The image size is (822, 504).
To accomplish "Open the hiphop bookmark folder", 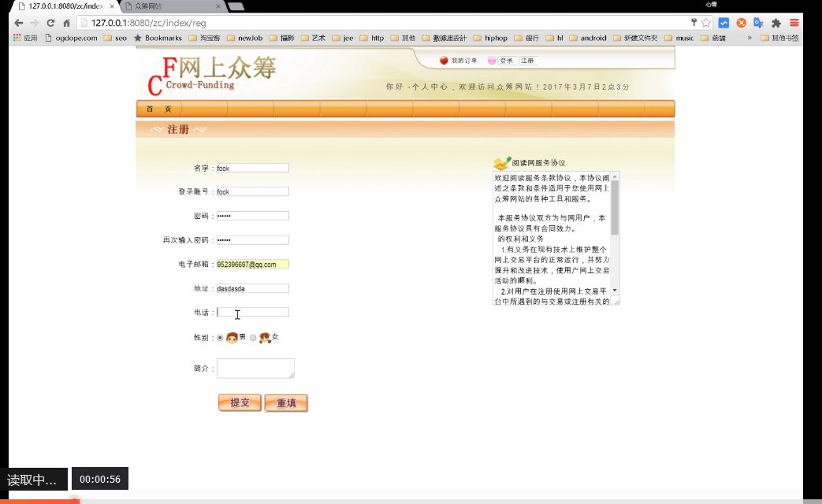I will coord(490,38).
